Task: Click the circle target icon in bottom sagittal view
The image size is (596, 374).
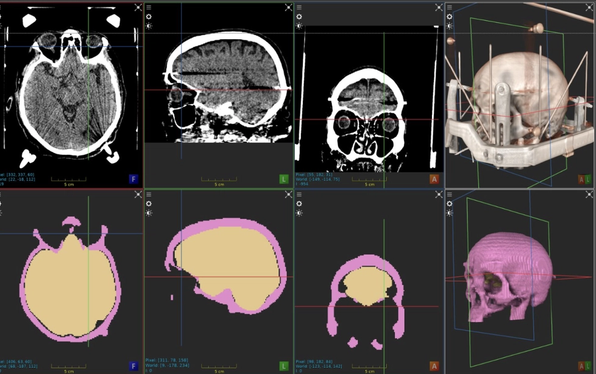Action: coord(149,204)
